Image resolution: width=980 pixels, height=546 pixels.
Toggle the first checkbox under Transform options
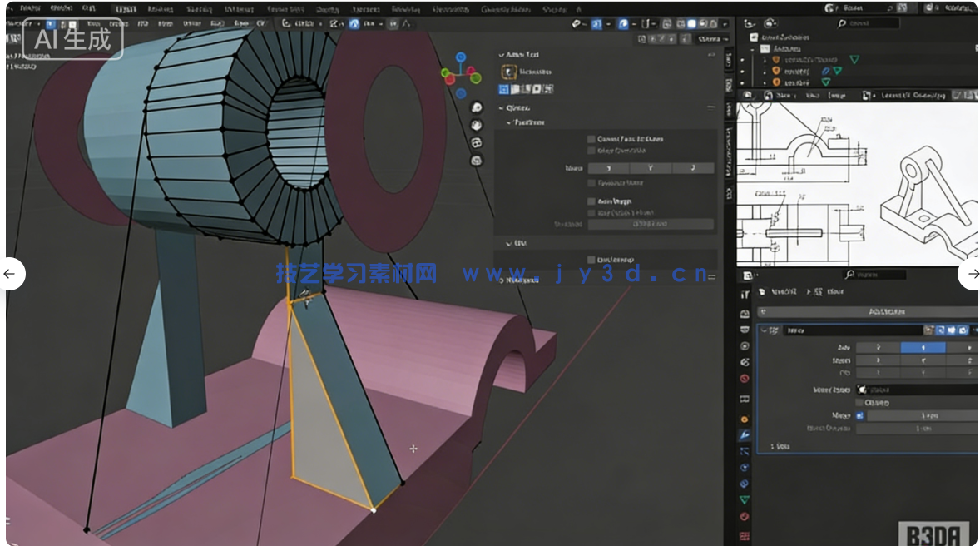590,139
